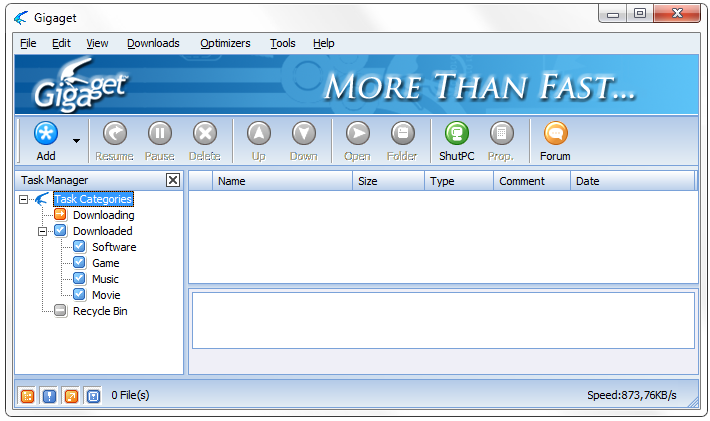
Task: Select the Music subcategory
Action: (x=106, y=279)
